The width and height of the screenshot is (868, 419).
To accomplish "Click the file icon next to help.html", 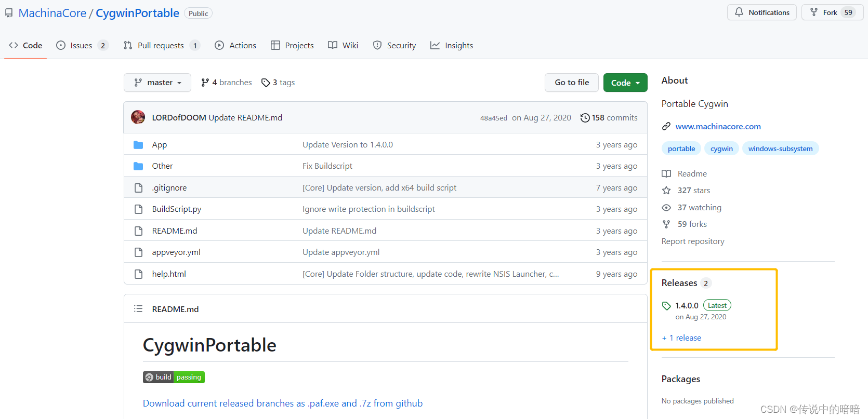I will click(x=138, y=274).
